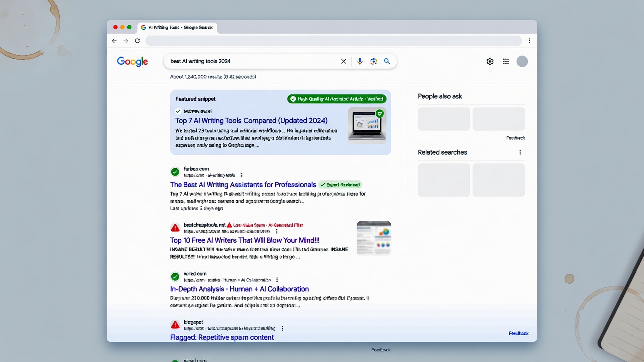Open the three-dot menu for forbes.com result
Screen dimensions: 644x362
(x=242, y=175)
